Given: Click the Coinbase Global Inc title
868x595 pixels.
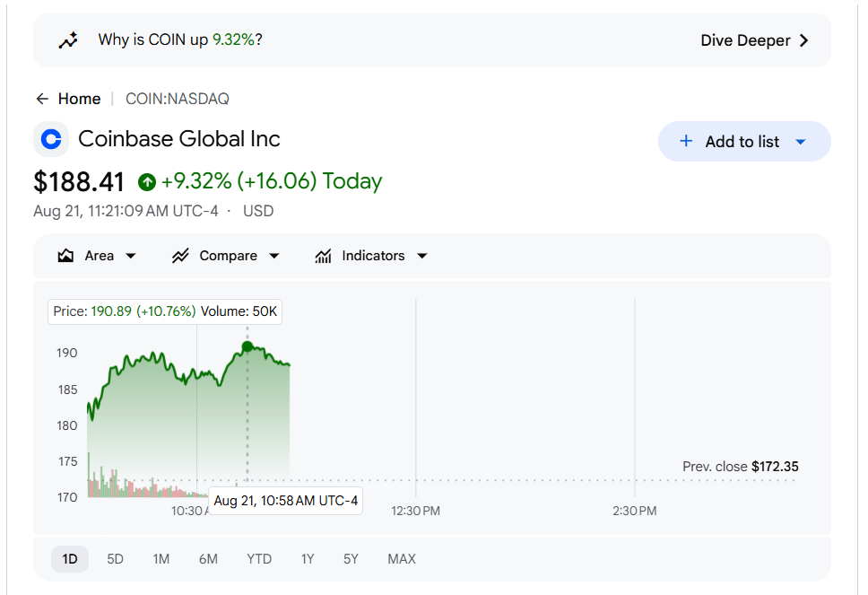Looking at the screenshot, I should (x=178, y=138).
